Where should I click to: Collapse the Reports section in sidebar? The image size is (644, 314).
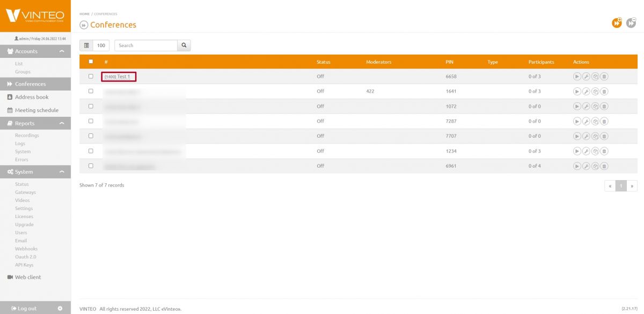[x=62, y=123]
